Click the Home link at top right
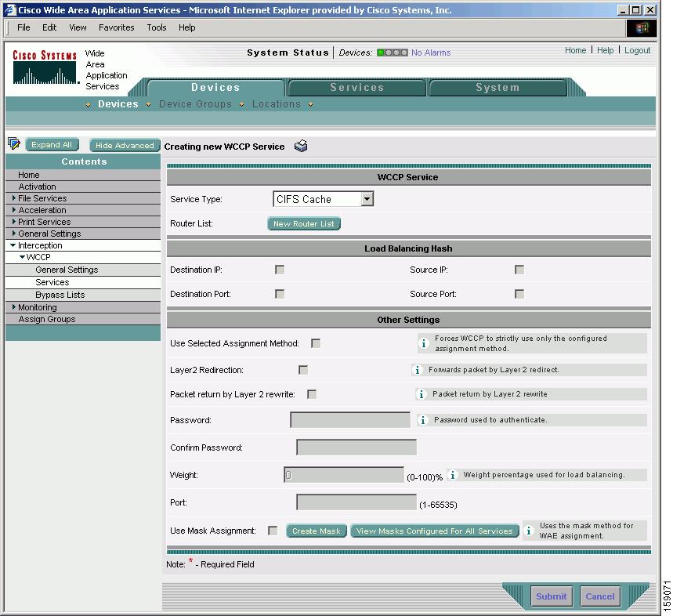673x616 pixels. coord(575,50)
